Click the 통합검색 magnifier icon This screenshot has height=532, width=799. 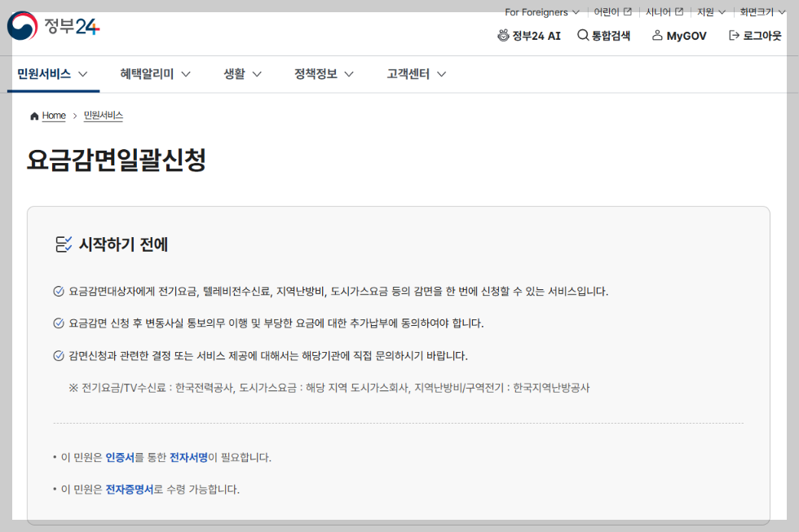click(582, 35)
